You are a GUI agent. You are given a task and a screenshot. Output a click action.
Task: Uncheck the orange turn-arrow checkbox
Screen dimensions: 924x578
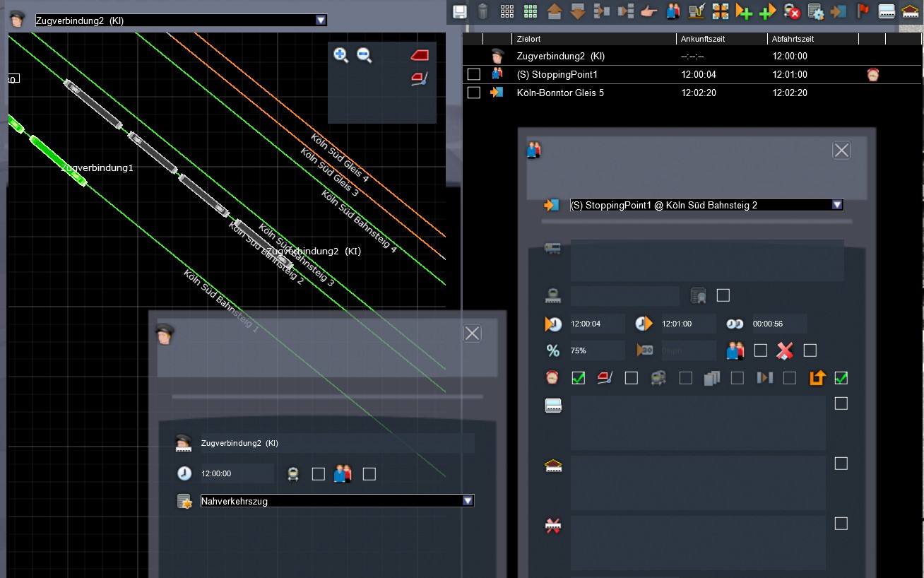coord(841,379)
